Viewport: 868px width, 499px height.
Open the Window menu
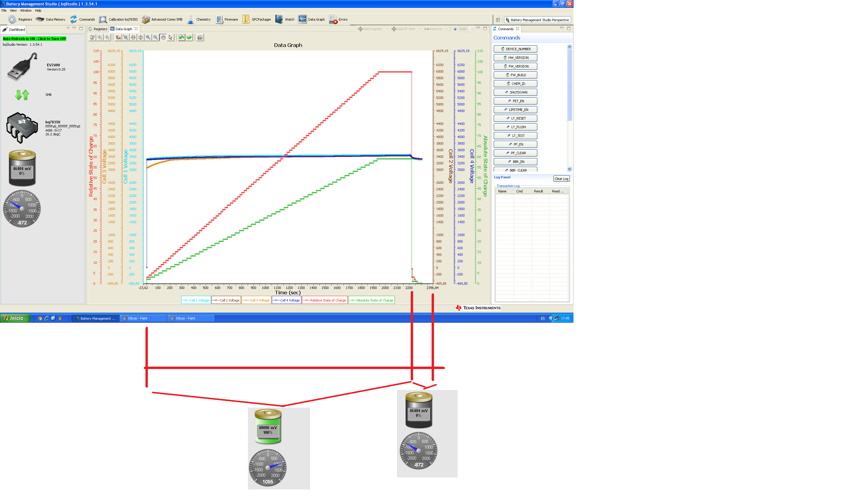click(x=26, y=11)
